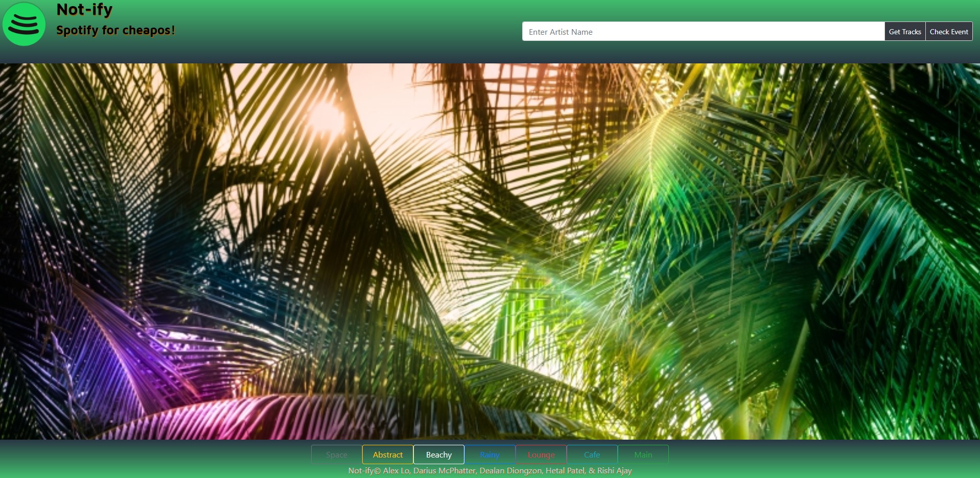Screen dimensions: 980x478
Task: Click the "Spotify for cheapos!" tagline
Action: 115,30
